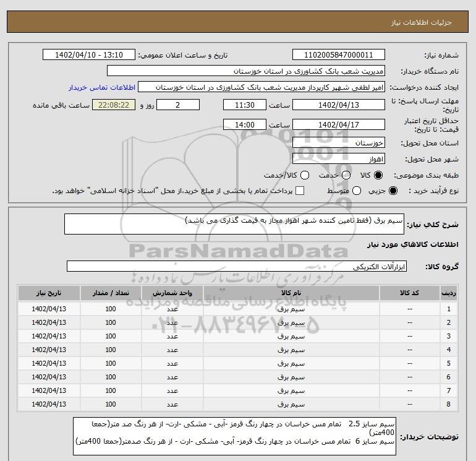Viewport: 476px width, 461px height.
Task: Click the ردیف column header
Action: coord(449,293)
